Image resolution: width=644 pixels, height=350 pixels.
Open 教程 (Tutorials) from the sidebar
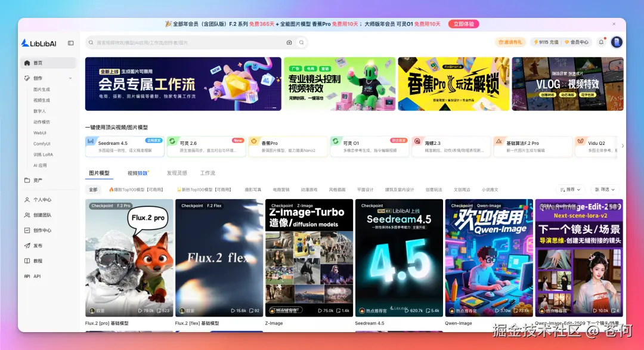point(34,261)
